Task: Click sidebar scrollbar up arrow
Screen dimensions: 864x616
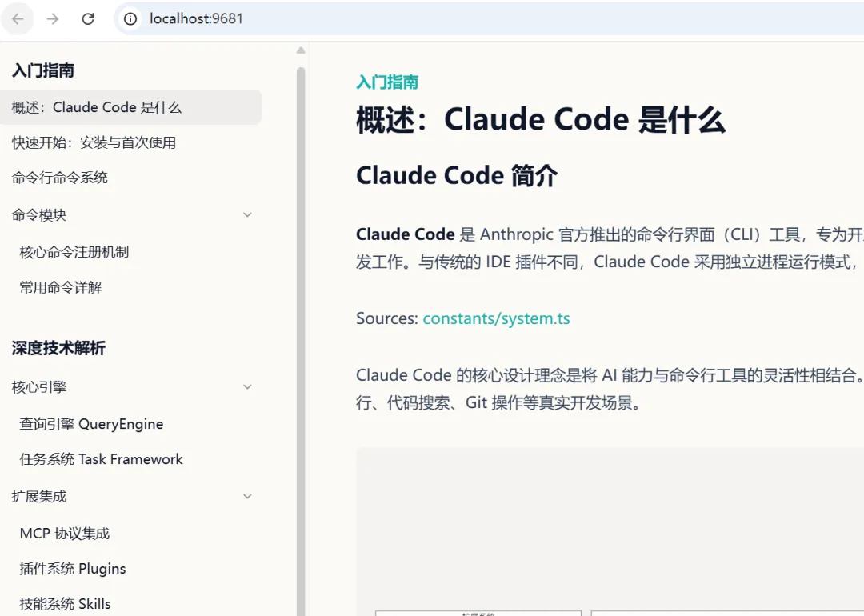Action: pos(301,50)
